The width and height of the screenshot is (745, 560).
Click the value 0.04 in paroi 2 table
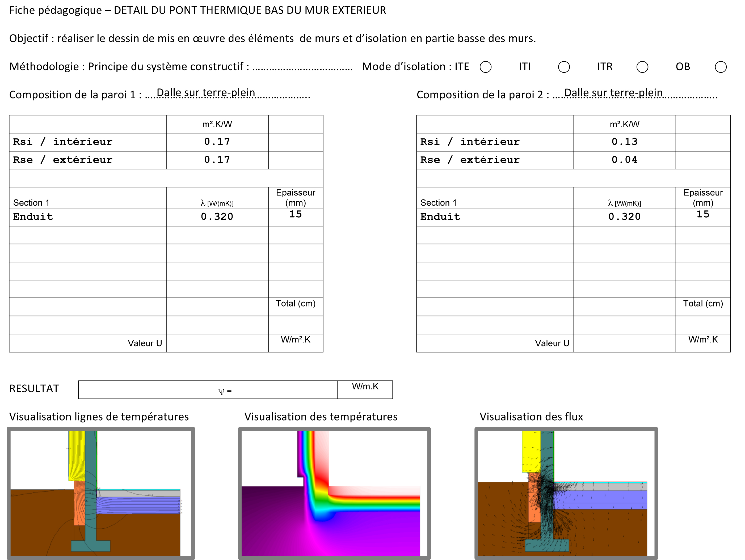(625, 160)
